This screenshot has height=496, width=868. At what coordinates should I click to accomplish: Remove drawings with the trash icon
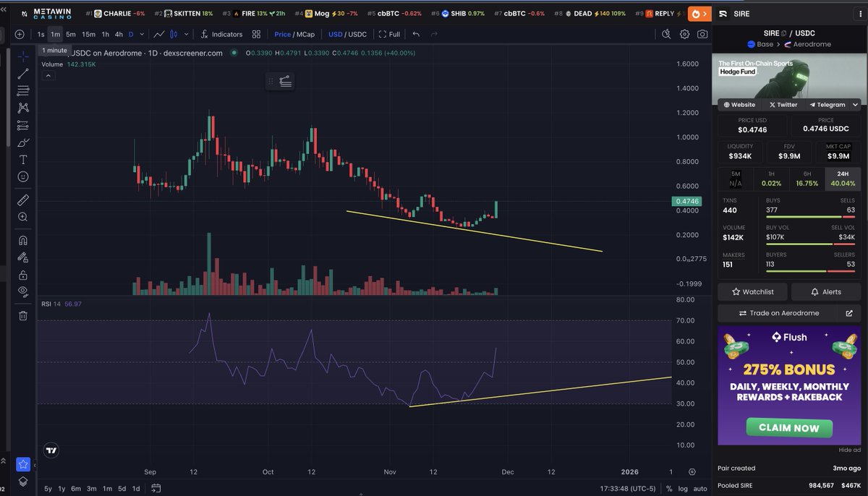(x=23, y=315)
